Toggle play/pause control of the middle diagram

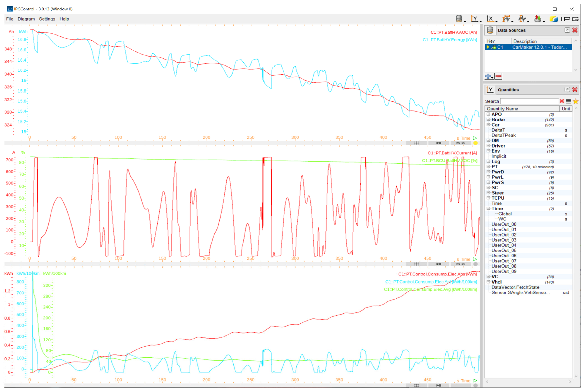pos(439,264)
